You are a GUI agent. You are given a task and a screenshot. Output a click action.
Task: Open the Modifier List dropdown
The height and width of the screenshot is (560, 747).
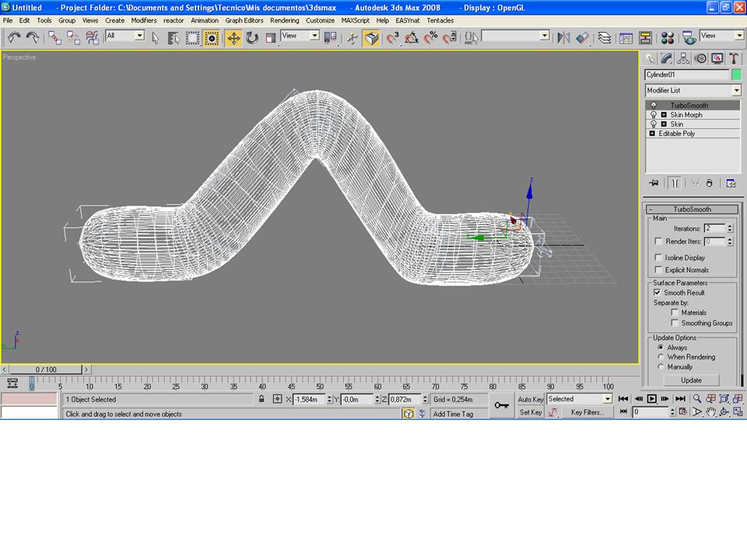pos(693,90)
